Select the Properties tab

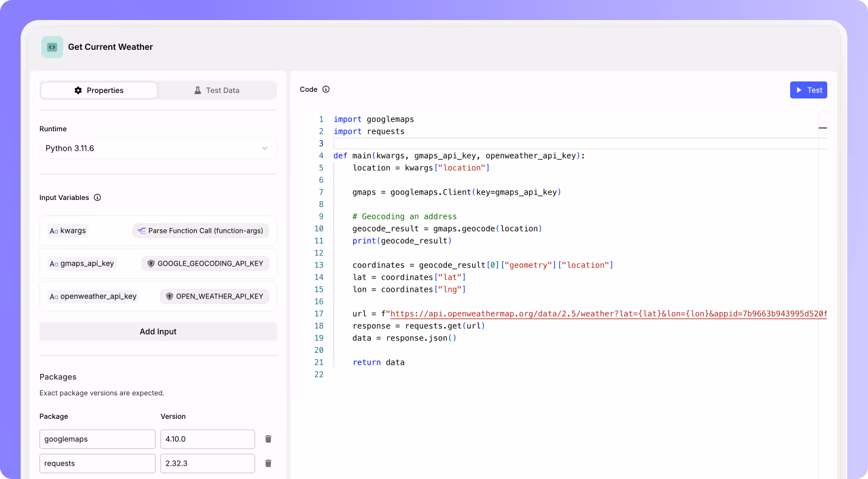99,91
